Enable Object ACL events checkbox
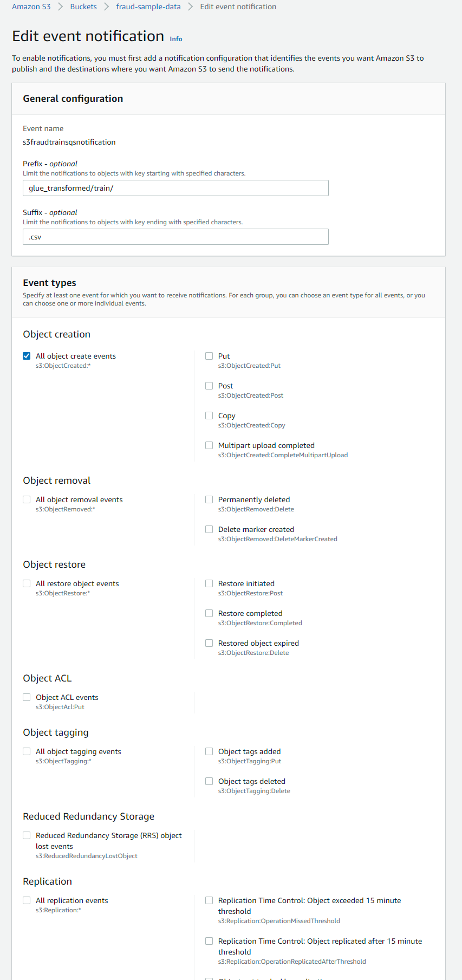 pos(27,697)
